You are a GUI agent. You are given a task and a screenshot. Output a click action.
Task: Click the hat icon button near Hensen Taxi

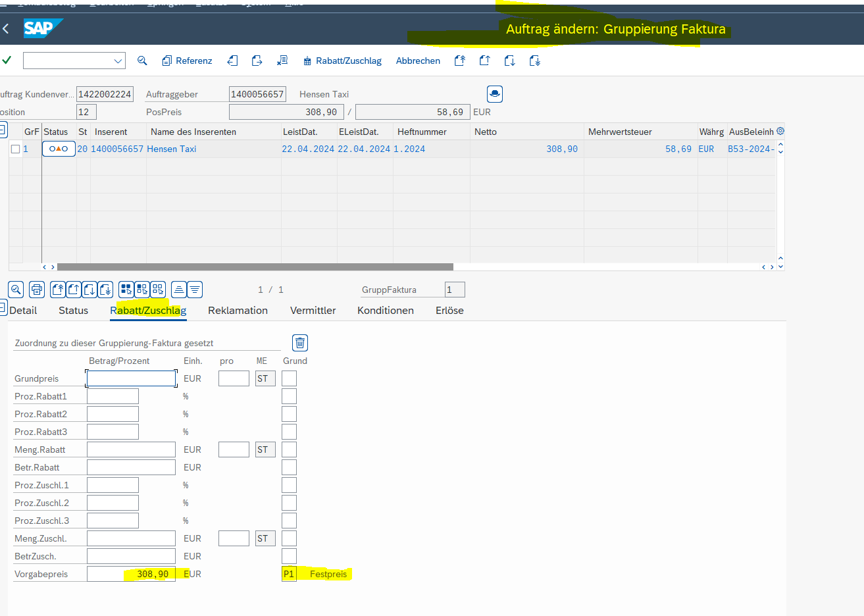click(x=495, y=94)
